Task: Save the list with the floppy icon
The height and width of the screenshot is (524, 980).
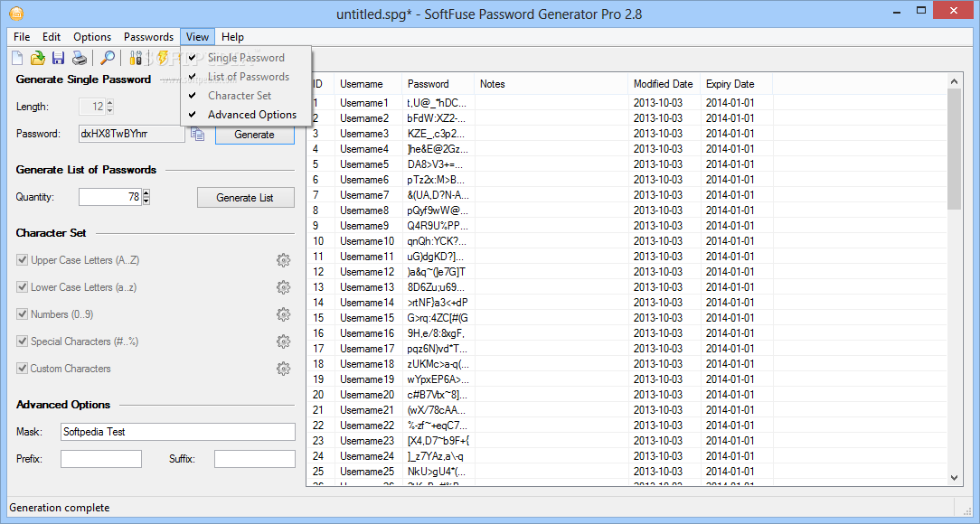Action: click(x=58, y=59)
